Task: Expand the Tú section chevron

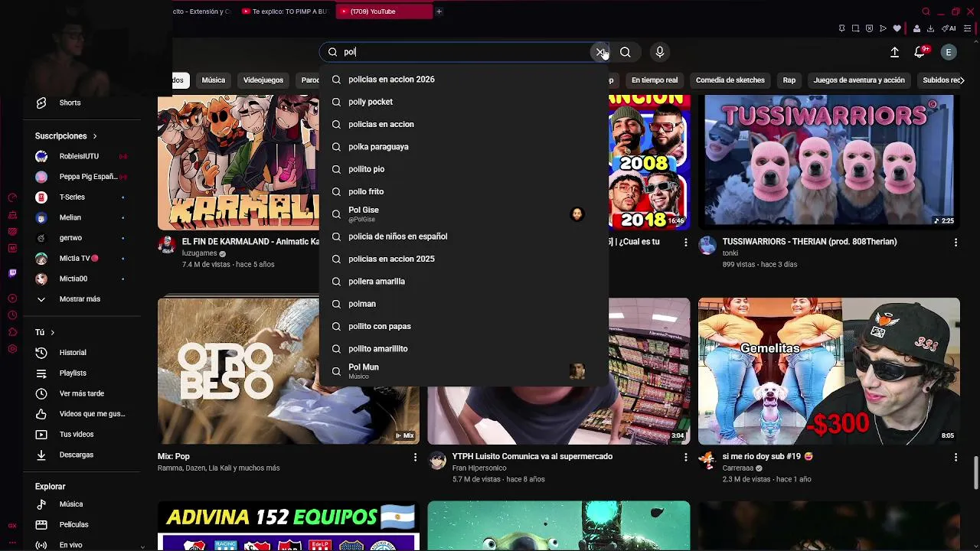Action: pyautogui.click(x=52, y=333)
